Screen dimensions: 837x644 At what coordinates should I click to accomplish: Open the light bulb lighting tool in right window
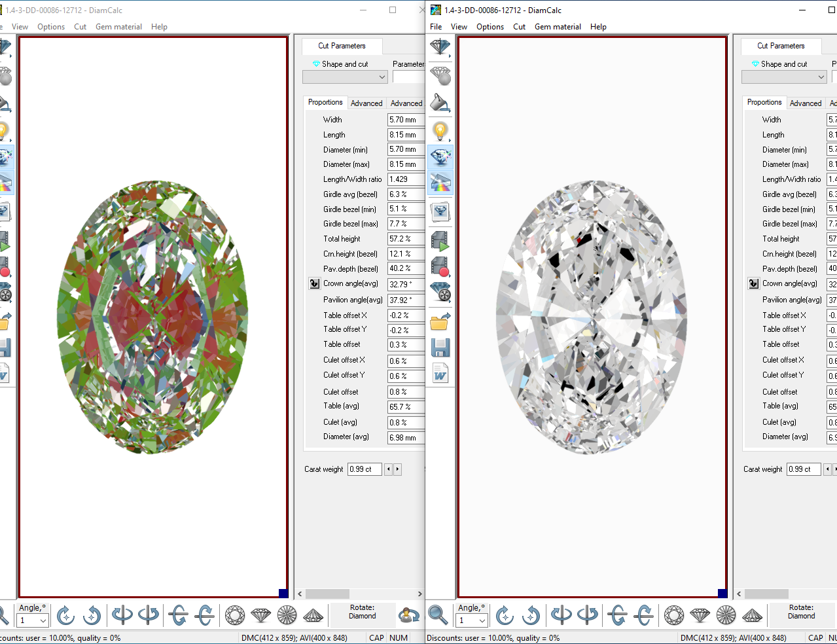(440, 131)
